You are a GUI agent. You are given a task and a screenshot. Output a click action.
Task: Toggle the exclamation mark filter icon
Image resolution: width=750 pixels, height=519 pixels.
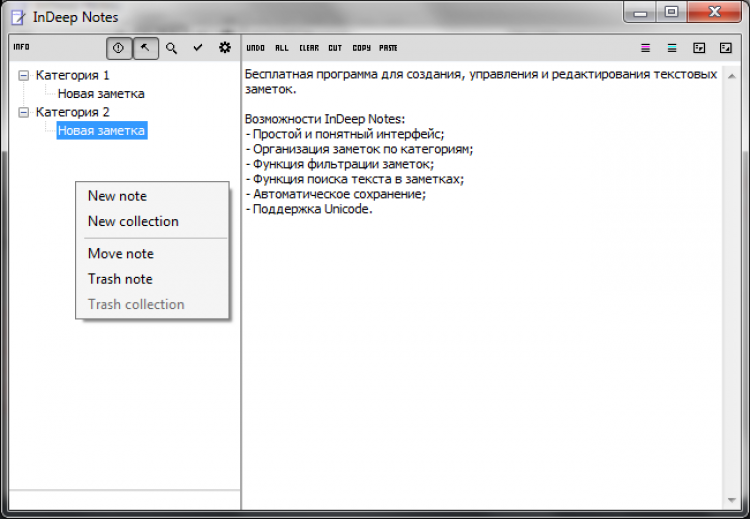pyautogui.click(x=119, y=48)
